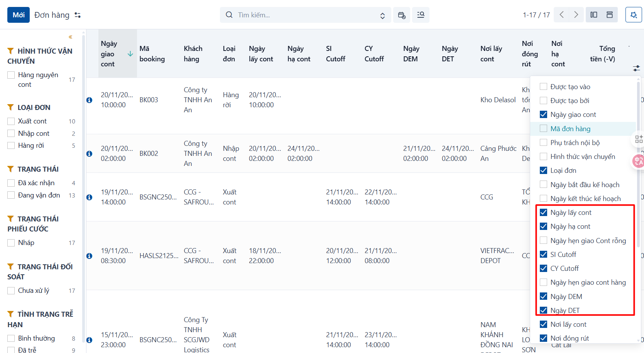The height and width of the screenshot is (353, 644).
Task: Sort by Ngày DEM column header
Action: [x=411, y=54]
